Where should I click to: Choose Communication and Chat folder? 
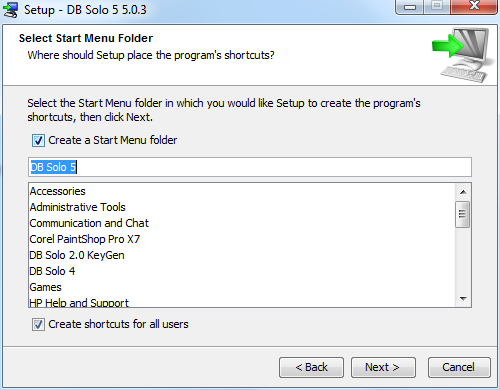pyautogui.click(x=89, y=223)
